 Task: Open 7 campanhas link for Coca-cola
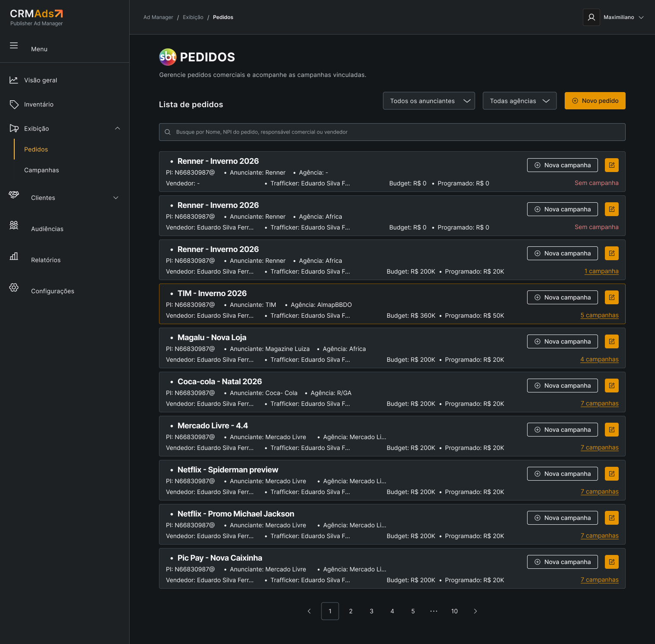coord(600,403)
